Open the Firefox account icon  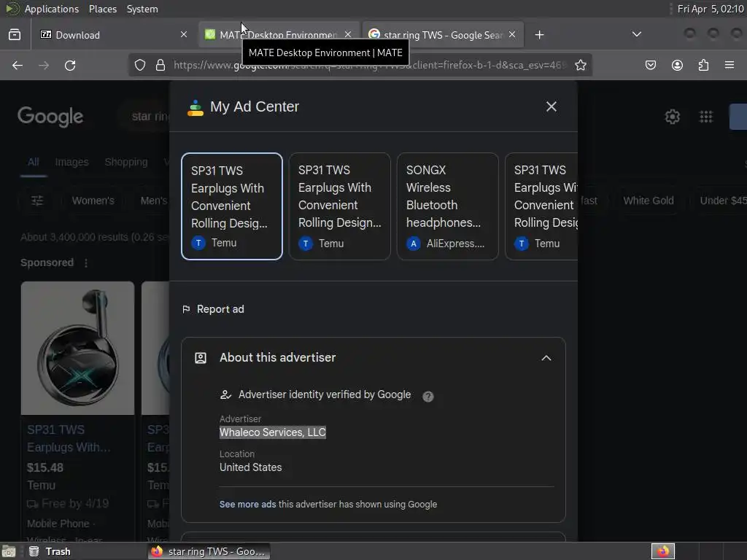677,65
